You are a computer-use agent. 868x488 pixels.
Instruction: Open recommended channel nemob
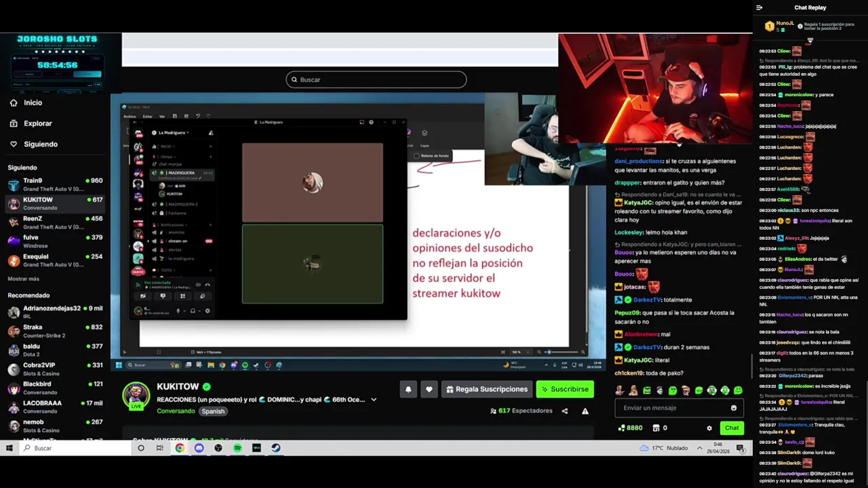pyautogui.click(x=54, y=426)
